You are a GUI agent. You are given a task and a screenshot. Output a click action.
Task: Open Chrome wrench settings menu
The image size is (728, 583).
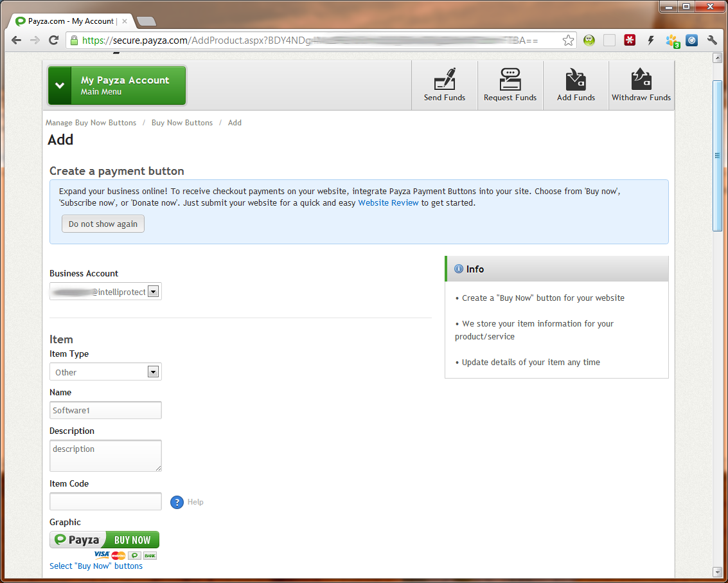(x=712, y=40)
